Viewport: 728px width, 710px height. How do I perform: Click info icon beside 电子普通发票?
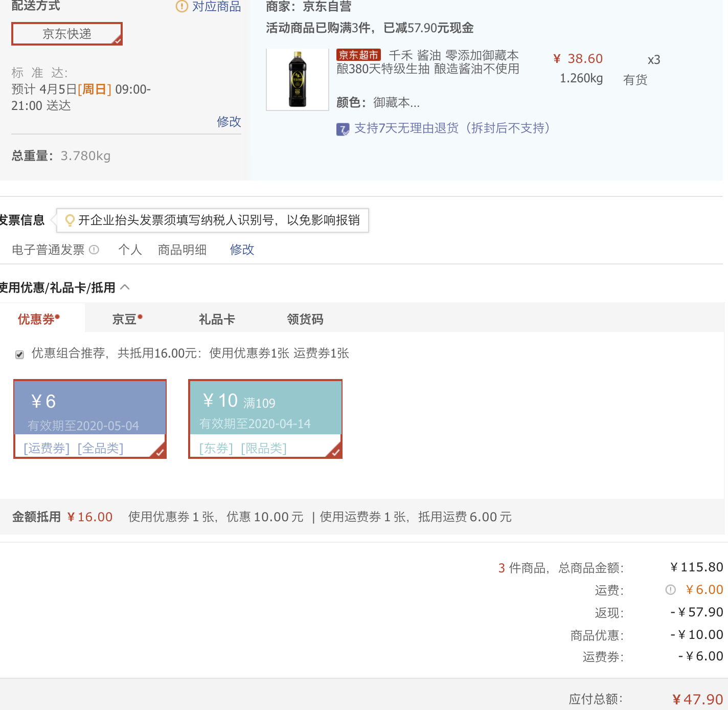point(94,250)
